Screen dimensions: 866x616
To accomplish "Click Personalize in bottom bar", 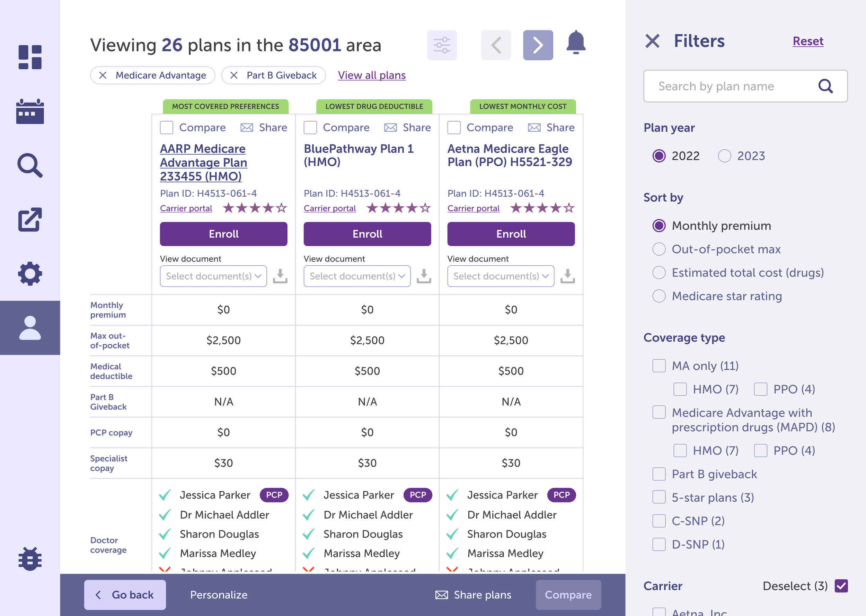I will pyautogui.click(x=219, y=595).
